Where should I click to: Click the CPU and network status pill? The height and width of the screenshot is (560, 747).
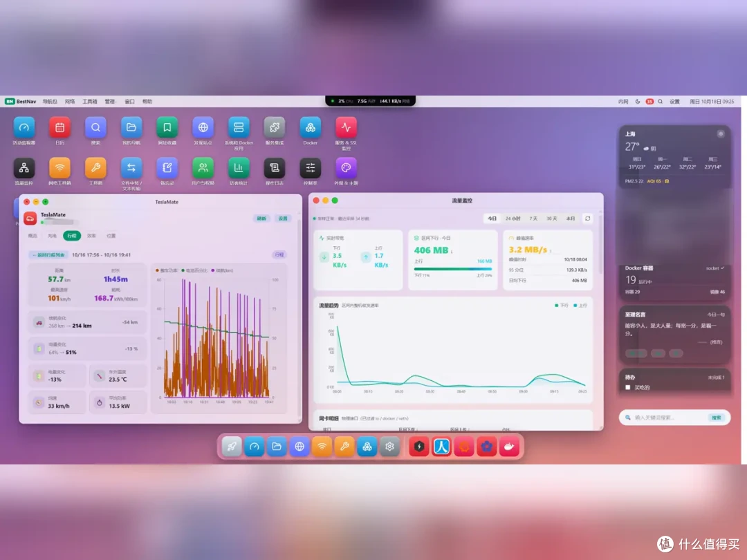point(370,101)
